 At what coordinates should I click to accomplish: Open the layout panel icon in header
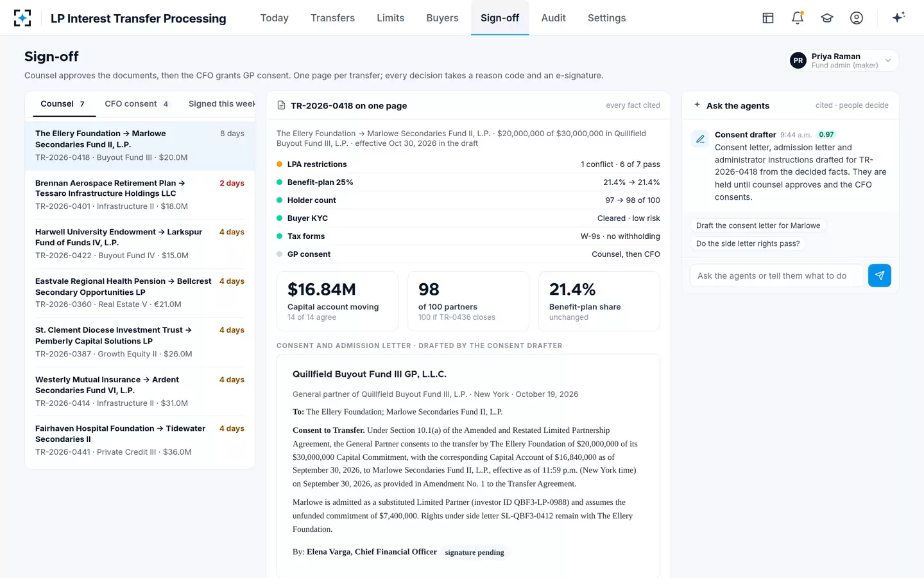pos(768,18)
